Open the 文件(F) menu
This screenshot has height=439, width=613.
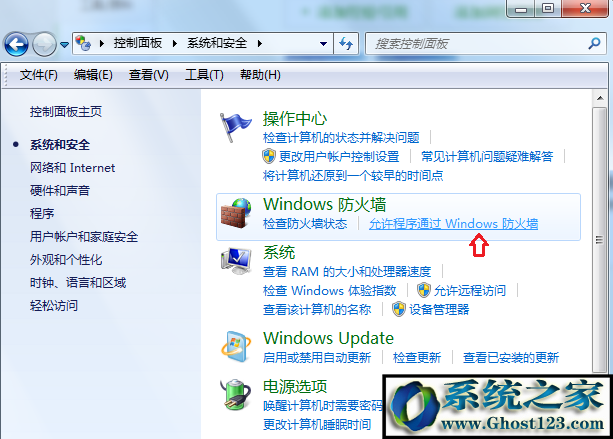pyautogui.click(x=38, y=75)
